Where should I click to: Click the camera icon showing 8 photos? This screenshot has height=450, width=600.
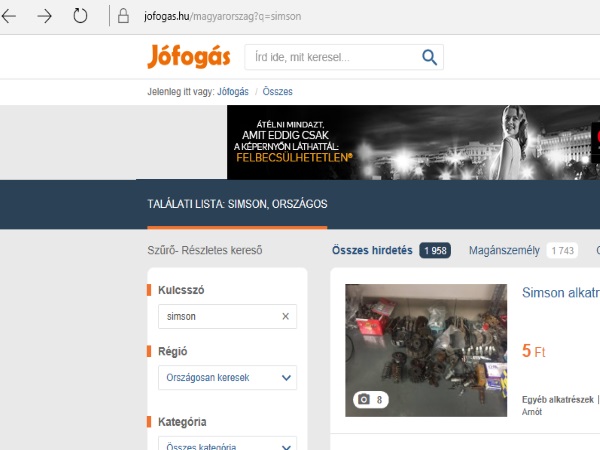pyautogui.click(x=370, y=399)
